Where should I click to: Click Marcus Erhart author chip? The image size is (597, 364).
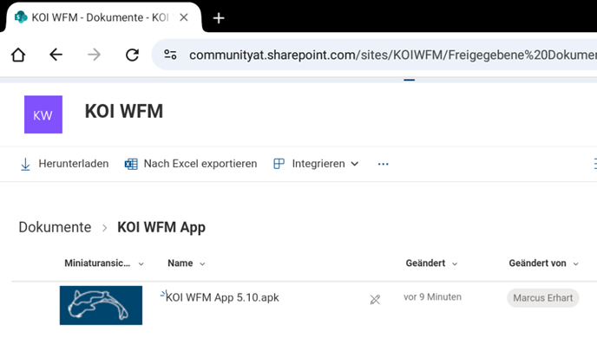point(543,298)
